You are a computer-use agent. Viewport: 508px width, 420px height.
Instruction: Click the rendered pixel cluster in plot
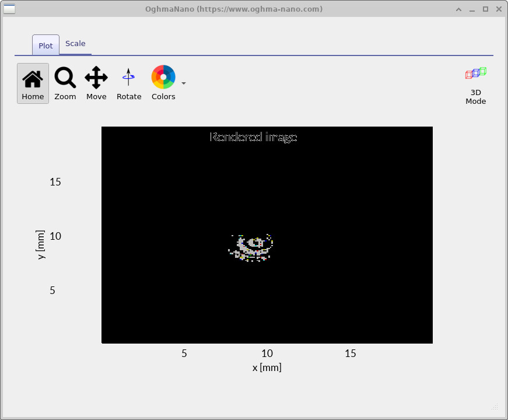coord(252,247)
